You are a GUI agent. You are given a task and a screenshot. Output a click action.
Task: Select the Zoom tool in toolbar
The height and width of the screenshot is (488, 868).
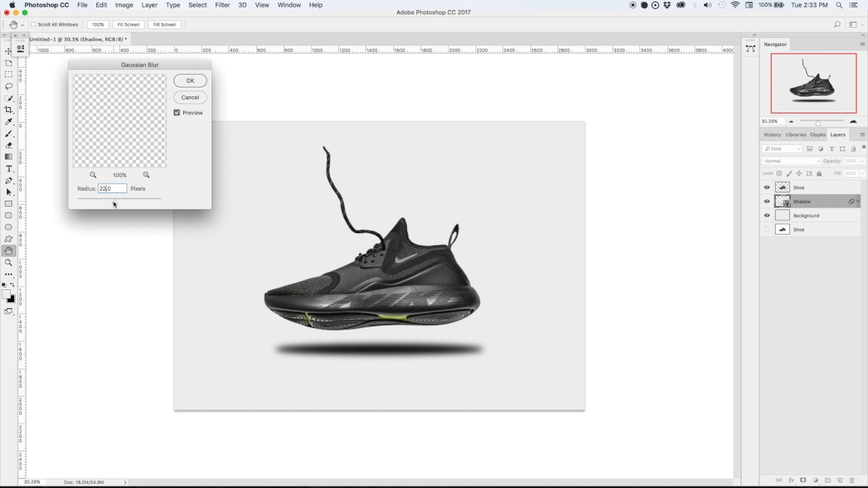pyautogui.click(x=9, y=262)
